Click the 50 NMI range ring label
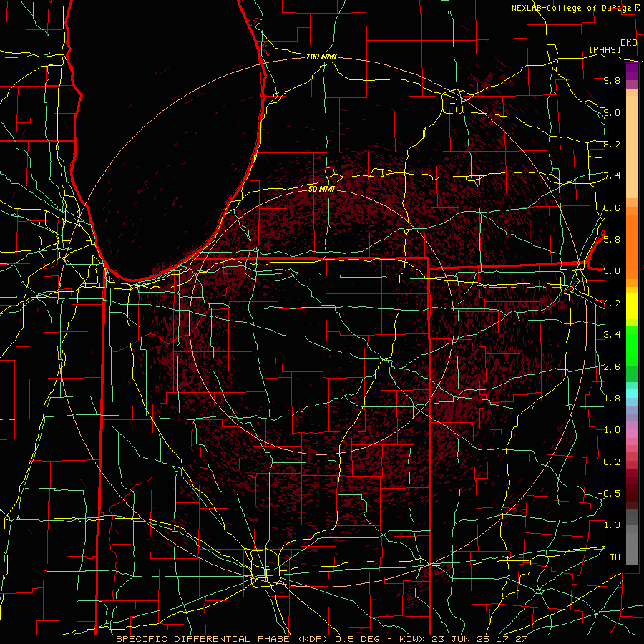 (x=321, y=189)
